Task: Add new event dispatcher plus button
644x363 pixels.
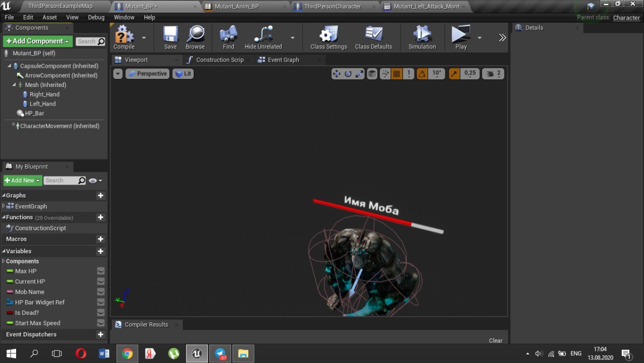Action: pyautogui.click(x=101, y=334)
